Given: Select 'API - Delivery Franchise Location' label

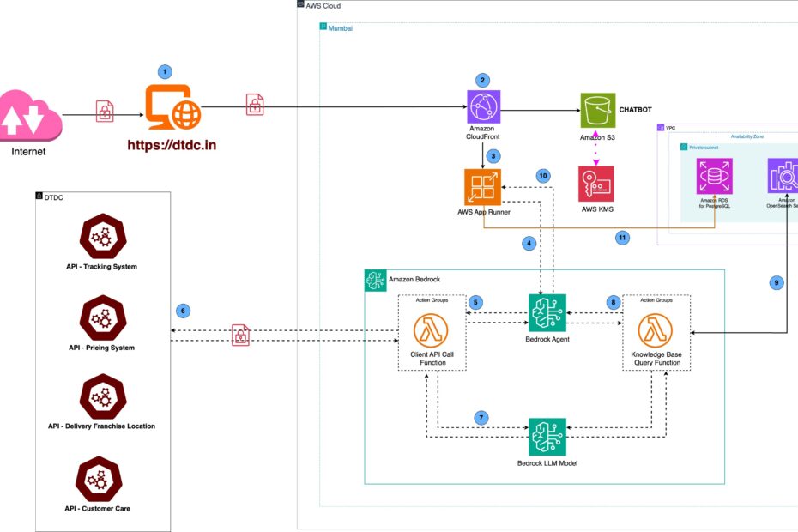Looking at the screenshot, I should point(102,426).
